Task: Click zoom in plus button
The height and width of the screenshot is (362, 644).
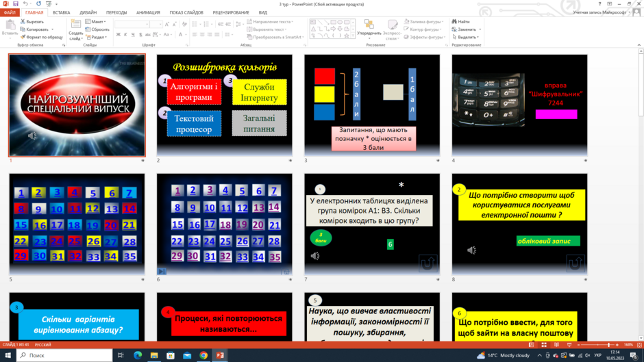Action: pos(617,345)
